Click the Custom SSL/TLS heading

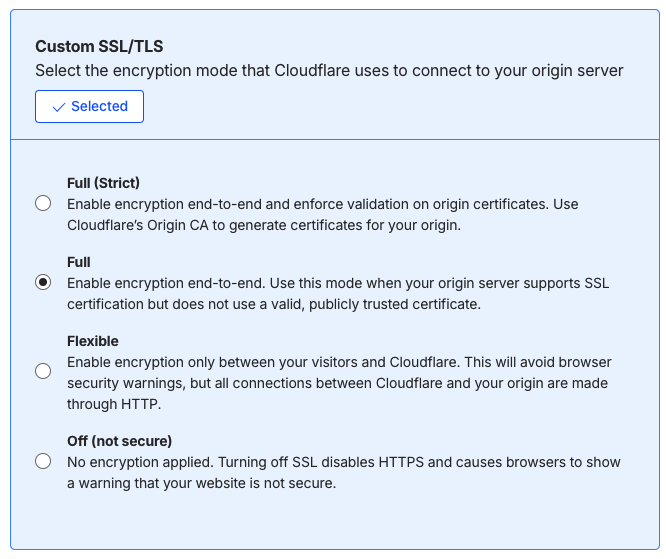click(99, 46)
